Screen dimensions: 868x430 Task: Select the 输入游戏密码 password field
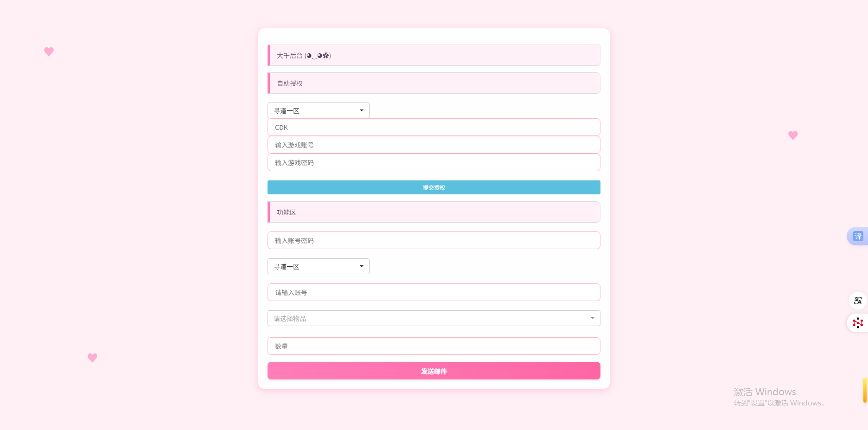point(434,162)
